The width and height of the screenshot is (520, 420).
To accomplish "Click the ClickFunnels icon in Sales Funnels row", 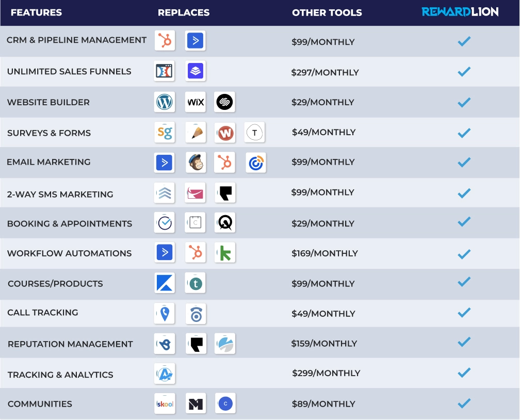I will point(165,71).
